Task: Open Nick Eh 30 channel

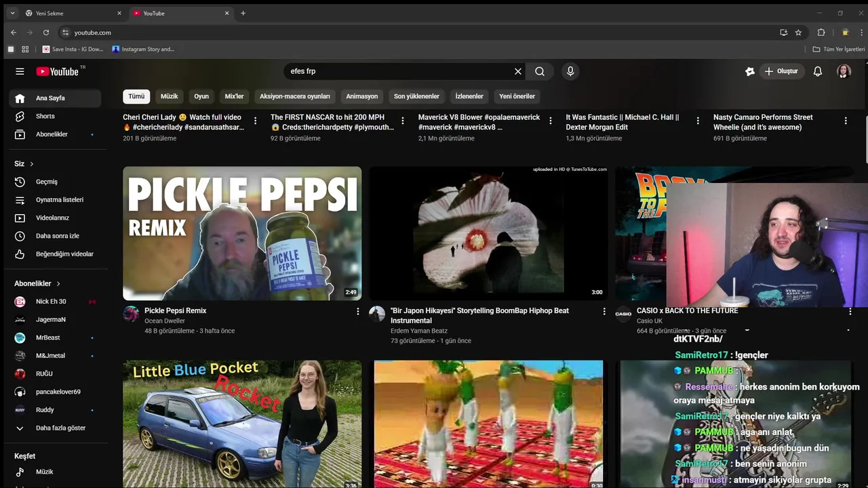Action: tap(55, 302)
